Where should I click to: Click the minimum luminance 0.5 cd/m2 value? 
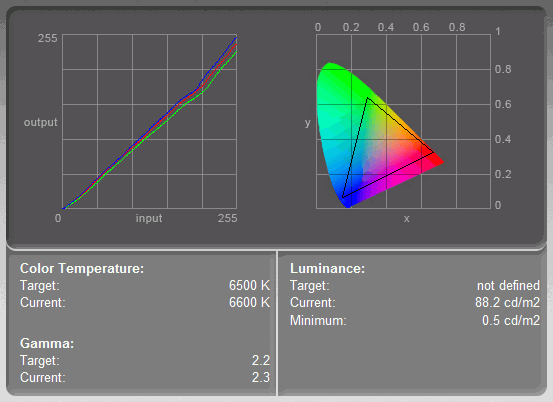(511, 320)
